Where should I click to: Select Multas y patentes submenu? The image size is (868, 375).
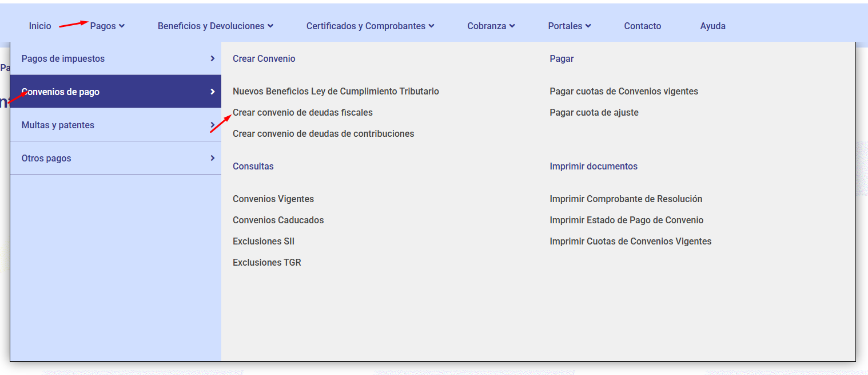[116, 125]
